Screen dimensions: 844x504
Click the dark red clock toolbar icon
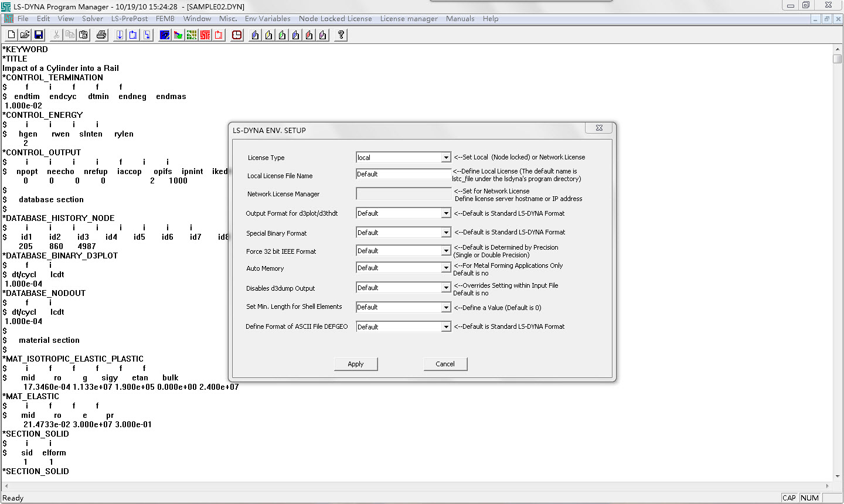tap(237, 35)
